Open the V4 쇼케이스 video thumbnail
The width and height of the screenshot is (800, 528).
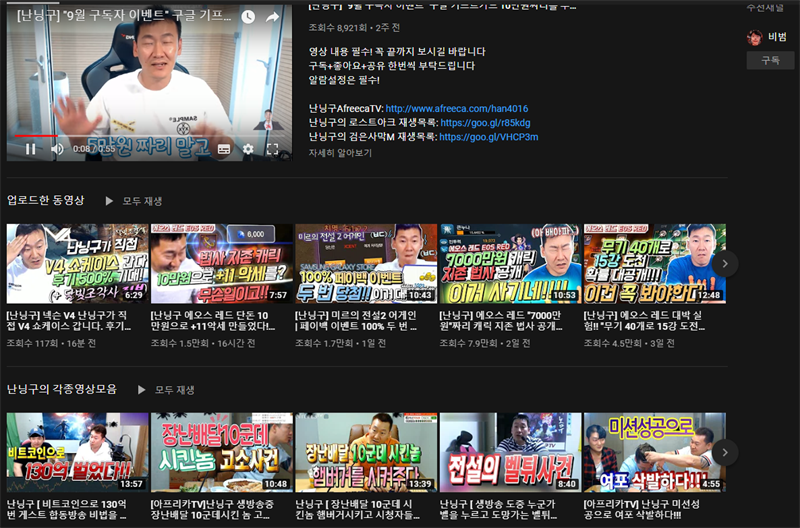tap(77, 264)
